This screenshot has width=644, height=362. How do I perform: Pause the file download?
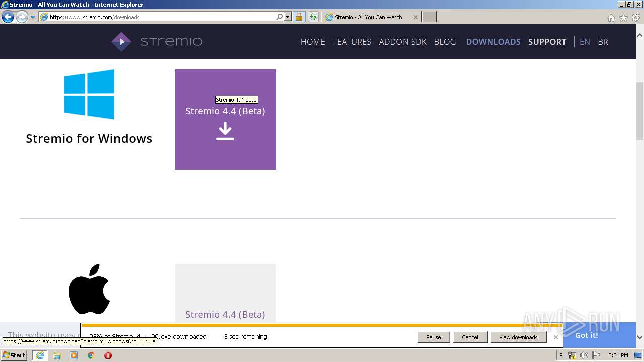[x=433, y=337]
